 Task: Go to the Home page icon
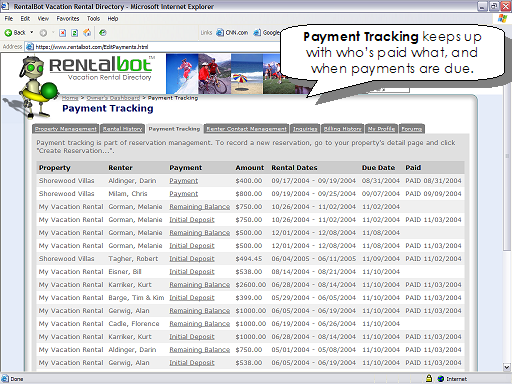coord(87,33)
